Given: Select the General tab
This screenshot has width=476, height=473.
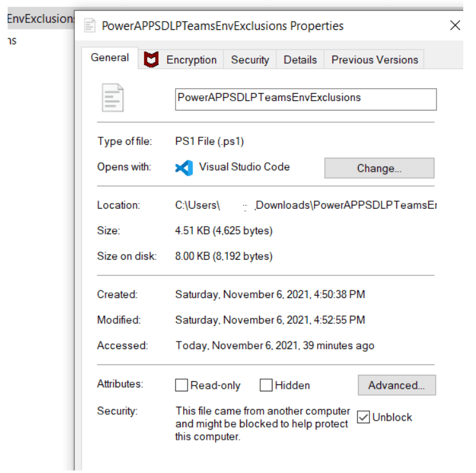Looking at the screenshot, I should [x=110, y=58].
